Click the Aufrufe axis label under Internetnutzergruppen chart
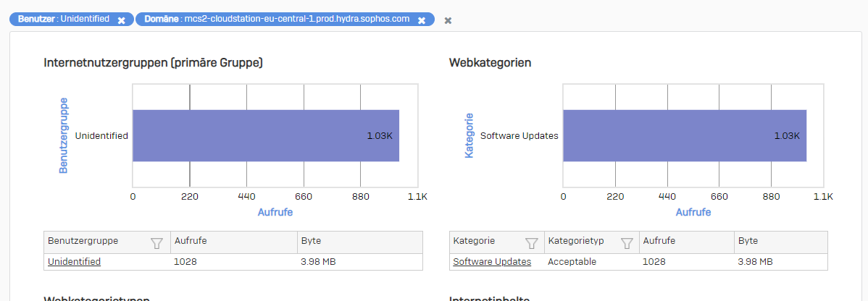The image size is (868, 301). coord(275,212)
